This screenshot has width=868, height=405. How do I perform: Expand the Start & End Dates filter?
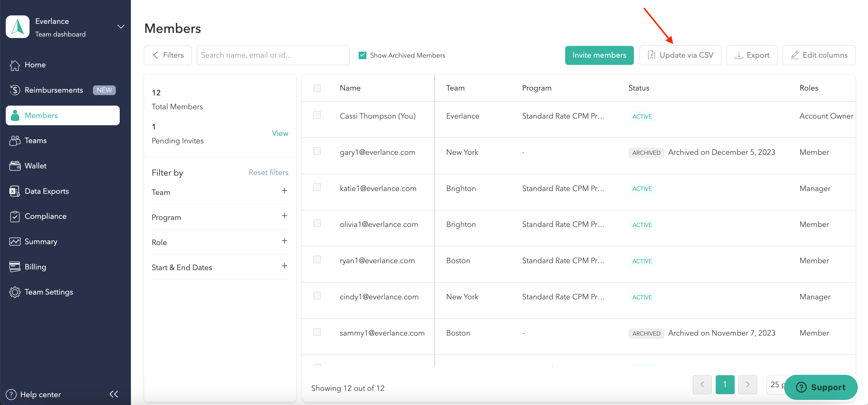point(284,266)
